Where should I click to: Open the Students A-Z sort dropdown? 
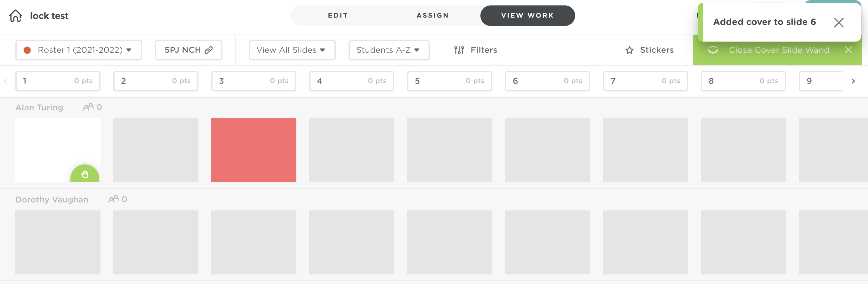pyautogui.click(x=389, y=50)
